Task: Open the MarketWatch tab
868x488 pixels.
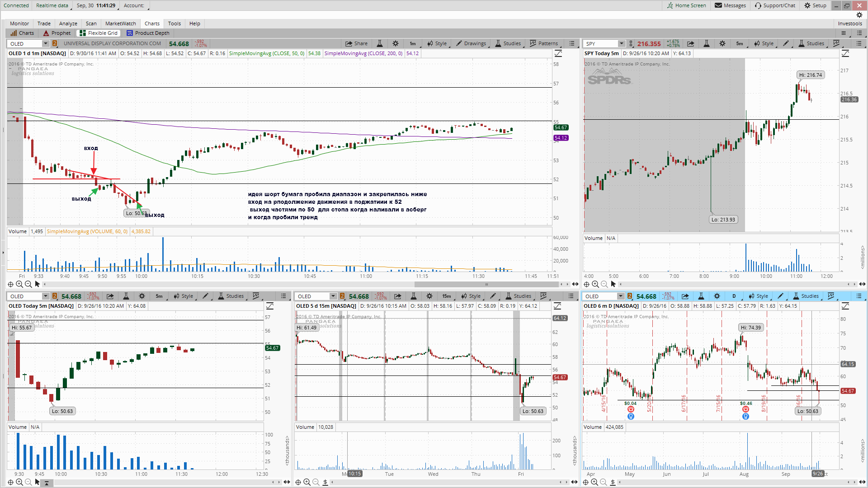Action: [x=121, y=23]
